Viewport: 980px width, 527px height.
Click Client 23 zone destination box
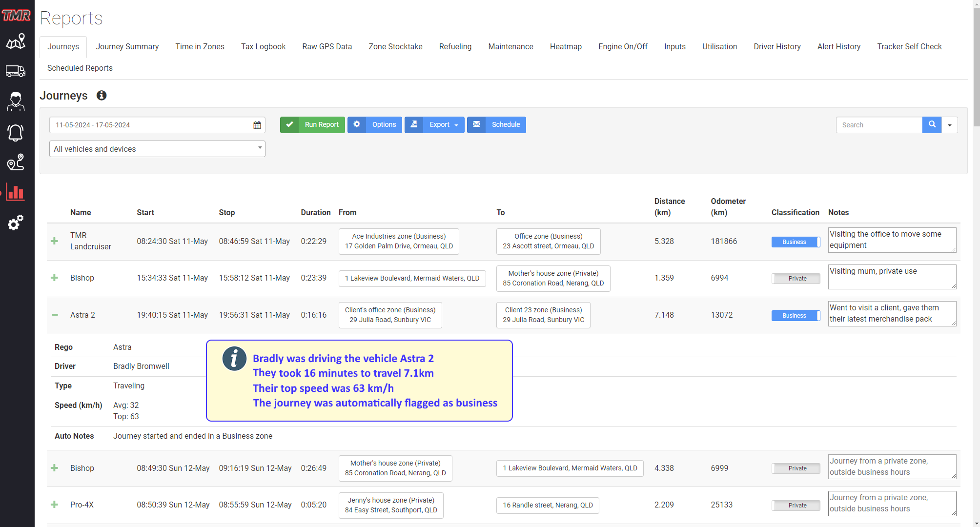click(x=544, y=315)
